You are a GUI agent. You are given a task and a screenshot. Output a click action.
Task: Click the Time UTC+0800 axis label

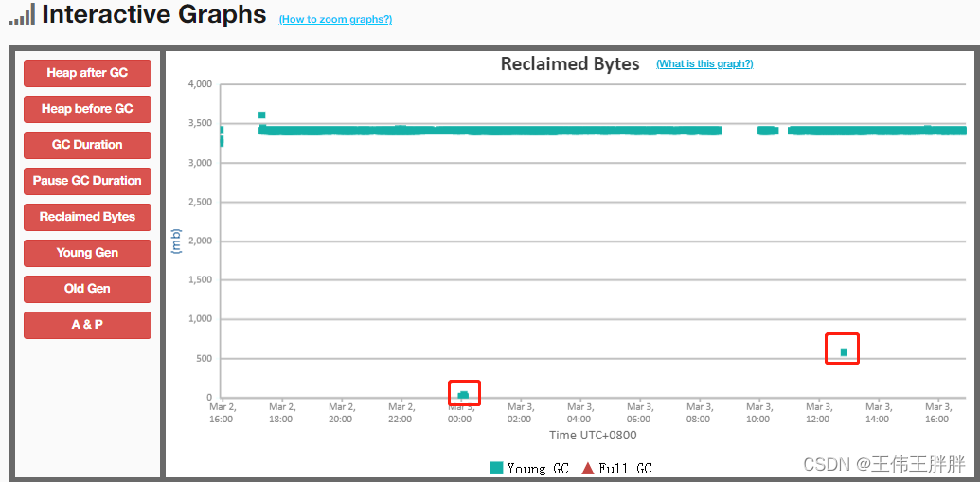(593, 435)
